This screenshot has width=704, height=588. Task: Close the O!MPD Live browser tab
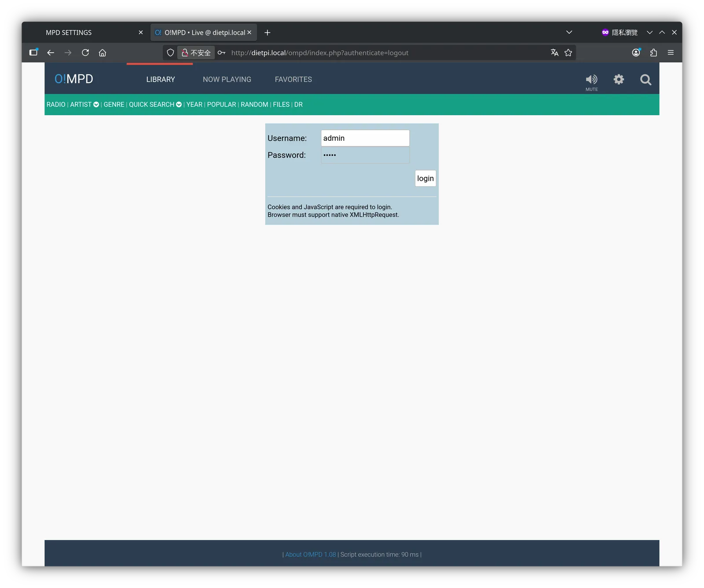tap(249, 33)
